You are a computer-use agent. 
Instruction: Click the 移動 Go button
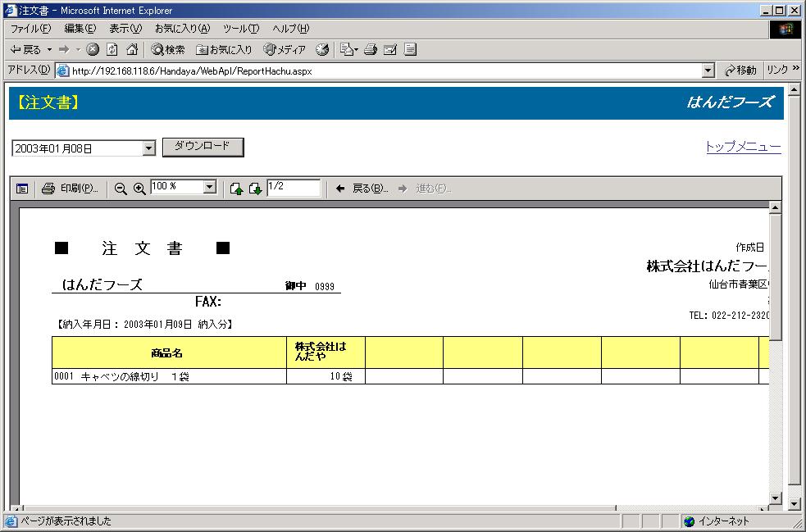[x=740, y=70]
